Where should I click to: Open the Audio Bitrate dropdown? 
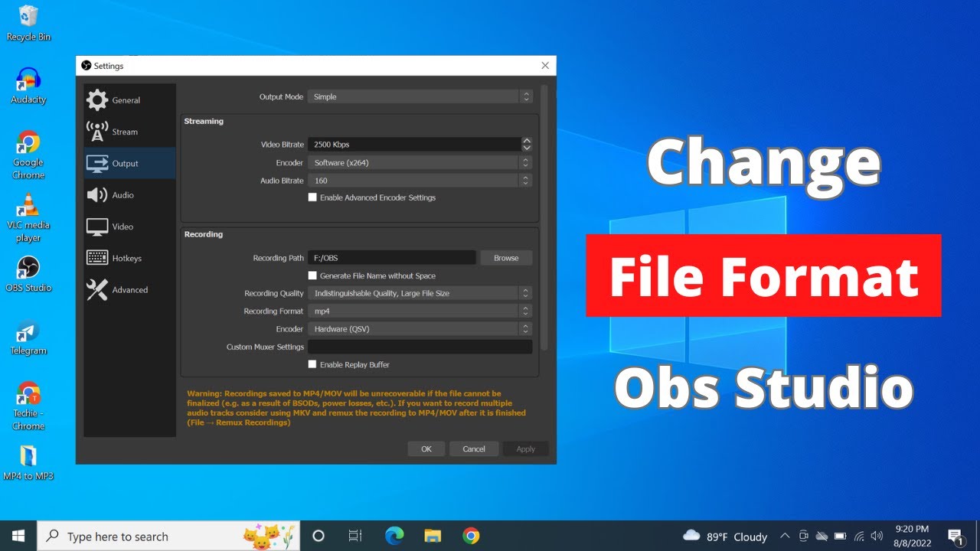click(420, 181)
